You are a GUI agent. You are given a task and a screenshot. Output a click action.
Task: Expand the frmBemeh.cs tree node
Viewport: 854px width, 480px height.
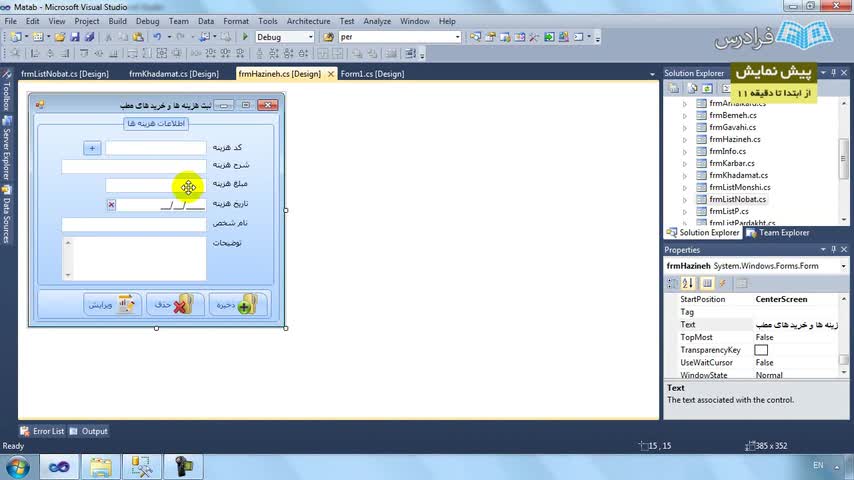coord(685,116)
